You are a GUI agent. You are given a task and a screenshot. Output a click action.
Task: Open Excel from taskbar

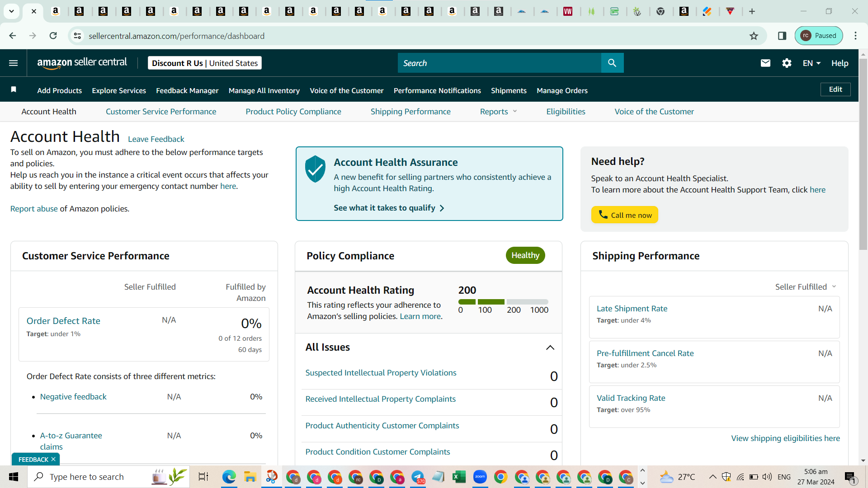(x=459, y=477)
